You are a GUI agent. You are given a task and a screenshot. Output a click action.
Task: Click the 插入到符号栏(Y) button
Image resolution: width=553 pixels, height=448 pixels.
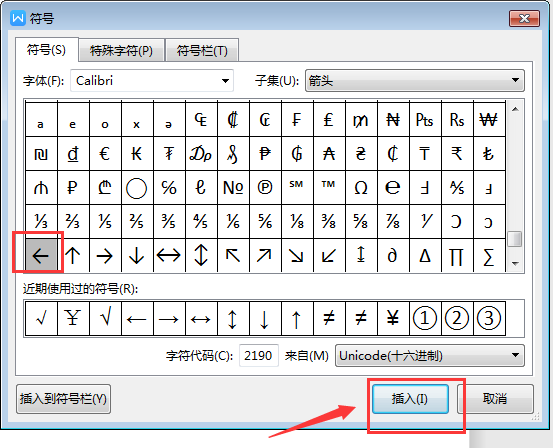click(x=63, y=399)
